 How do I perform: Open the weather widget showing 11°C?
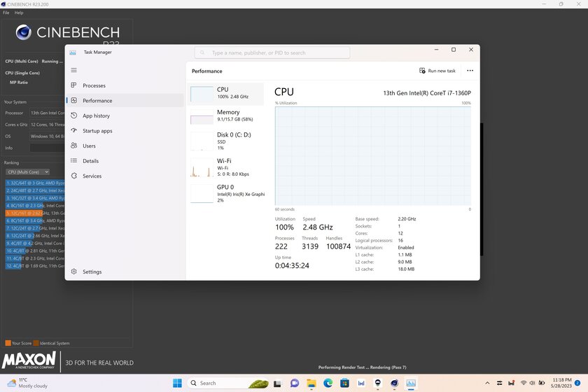coord(28,383)
